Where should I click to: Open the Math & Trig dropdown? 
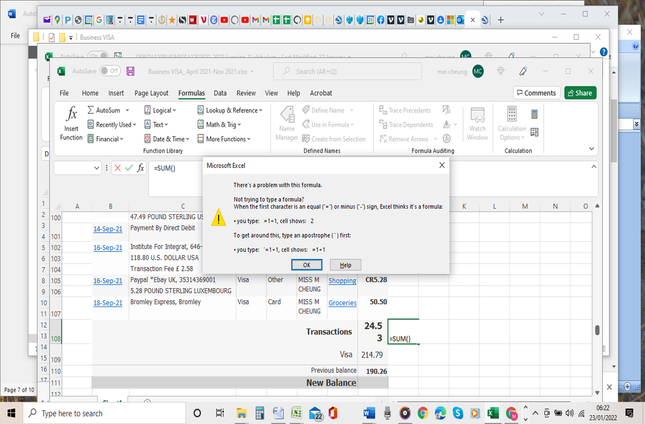click(x=219, y=125)
